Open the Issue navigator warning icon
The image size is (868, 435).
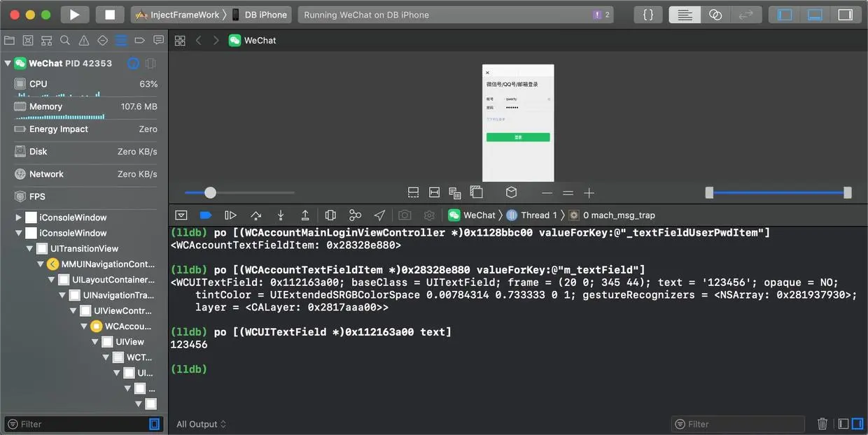click(x=84, y=41)
